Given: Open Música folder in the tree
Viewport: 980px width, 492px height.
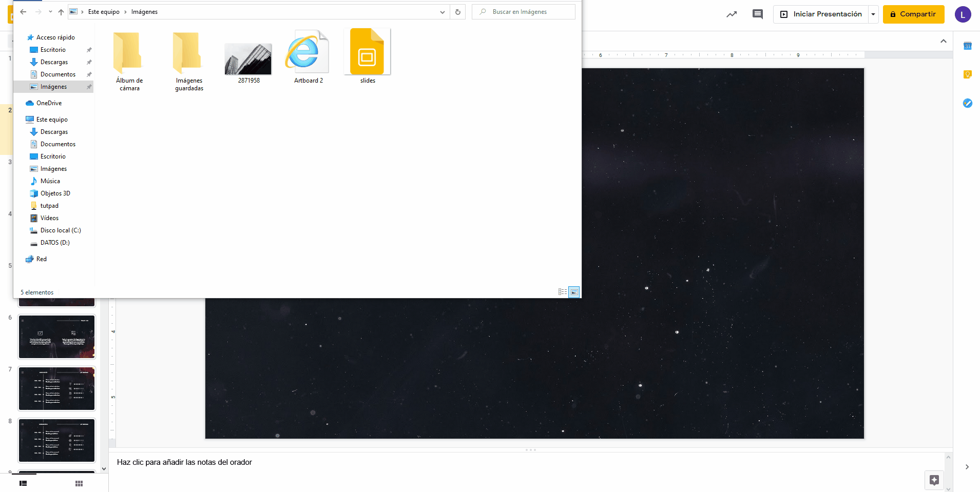Looking at the screenshot, I should (50, 181).
